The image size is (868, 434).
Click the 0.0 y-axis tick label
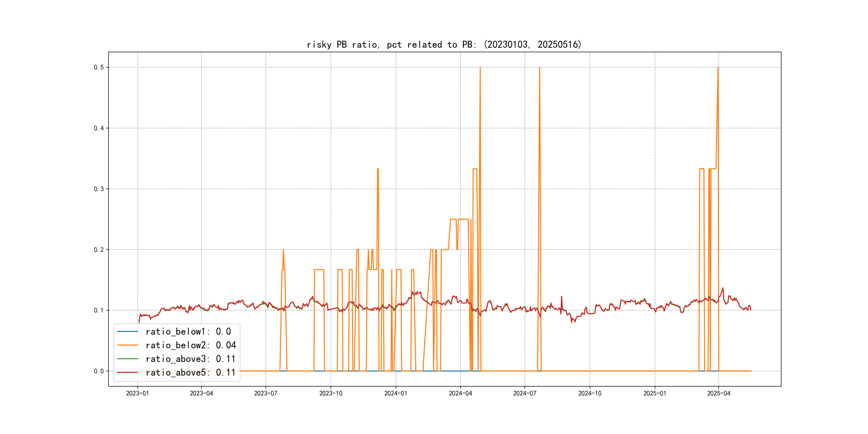(x=99, y=371)
